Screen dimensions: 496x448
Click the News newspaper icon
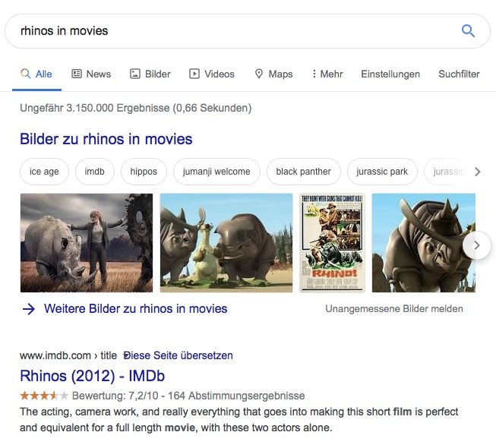click(x=77, y=74)
